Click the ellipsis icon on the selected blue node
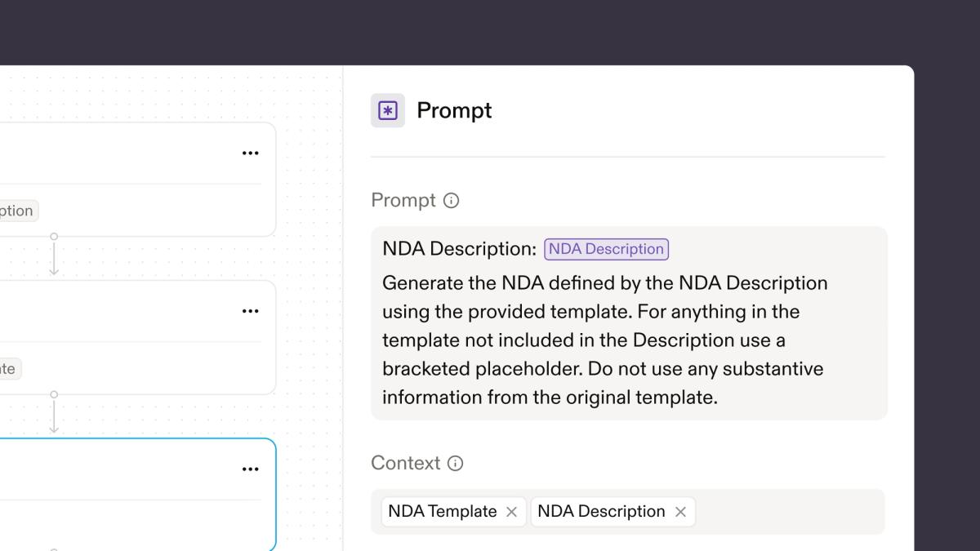Viewport: 980px width, 551px height. [x=251, y=468]
